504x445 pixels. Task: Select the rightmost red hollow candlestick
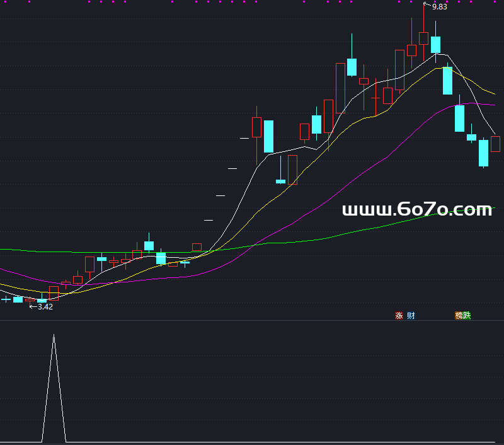pos(495,144)
